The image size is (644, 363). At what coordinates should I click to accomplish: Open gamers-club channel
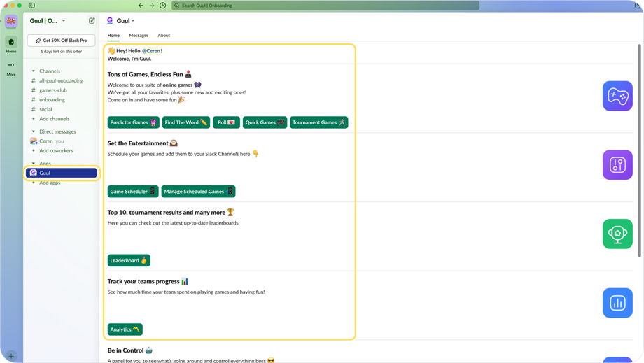pos(53,90)
